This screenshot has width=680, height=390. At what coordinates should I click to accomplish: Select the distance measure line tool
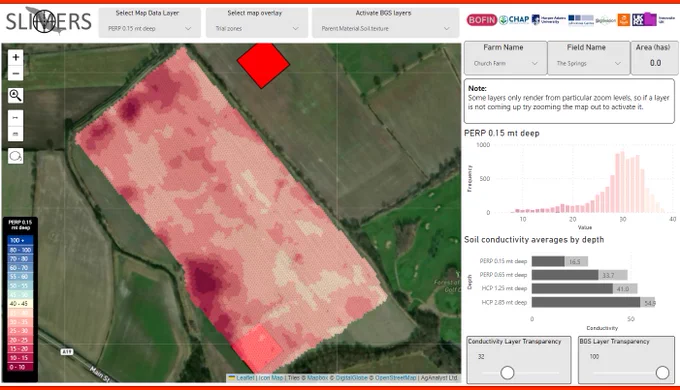[16, 118]
